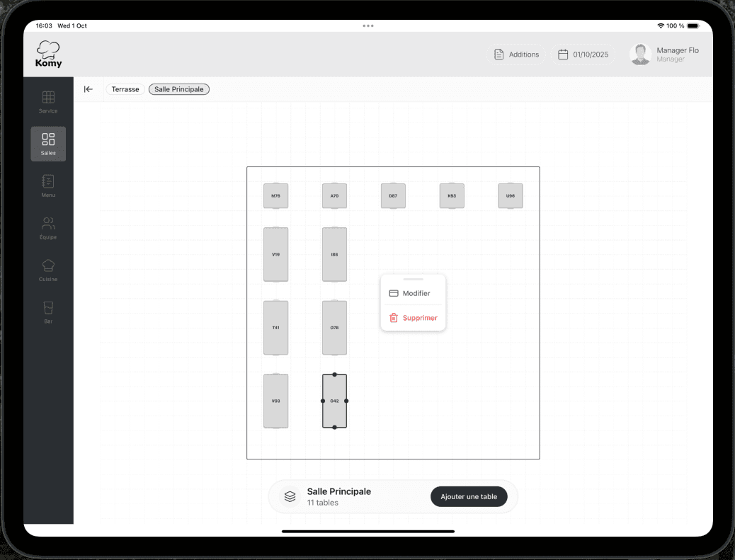The image size is (735, 560).
Task: Go to the Équipe team section
Action: tap(48, 228)
